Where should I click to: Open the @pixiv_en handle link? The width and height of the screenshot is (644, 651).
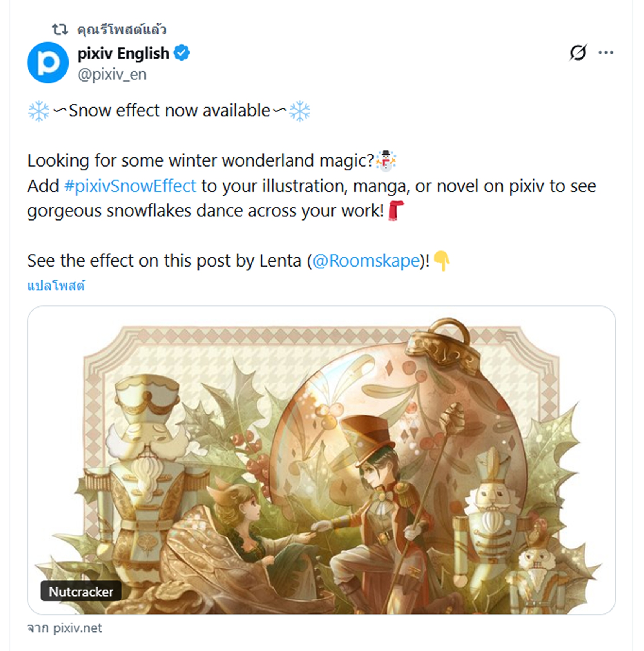[x=112, y=74]
